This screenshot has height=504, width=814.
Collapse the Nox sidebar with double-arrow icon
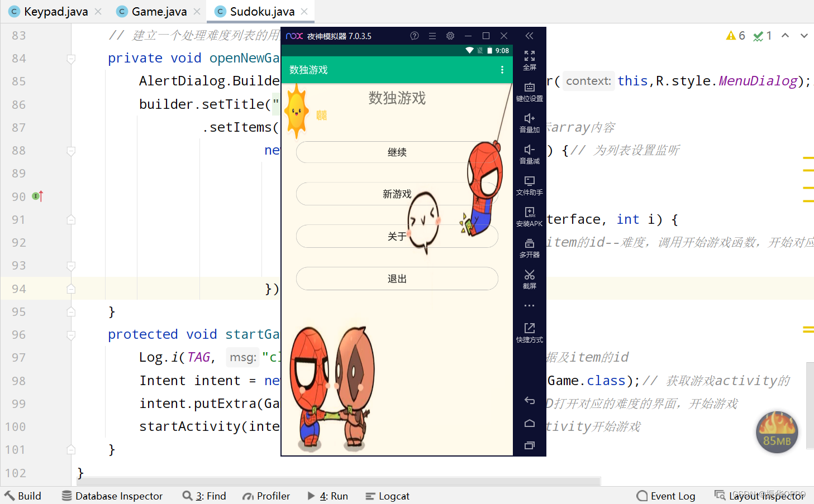(x=530, y=36)
